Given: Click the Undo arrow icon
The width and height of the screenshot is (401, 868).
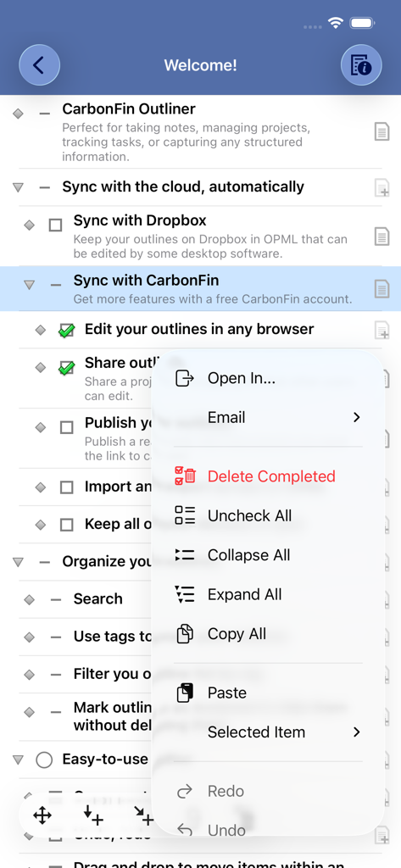Looking at the screenshot, I should [185, 831].
